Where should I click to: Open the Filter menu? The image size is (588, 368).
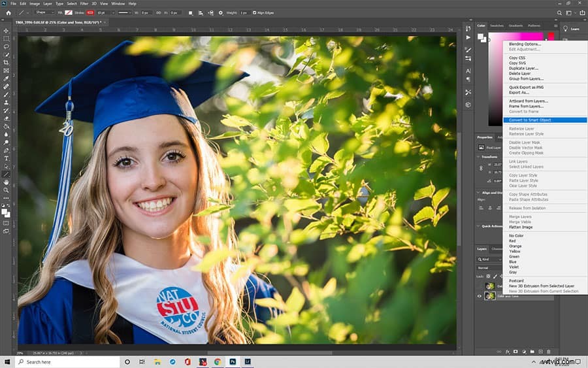84,4
